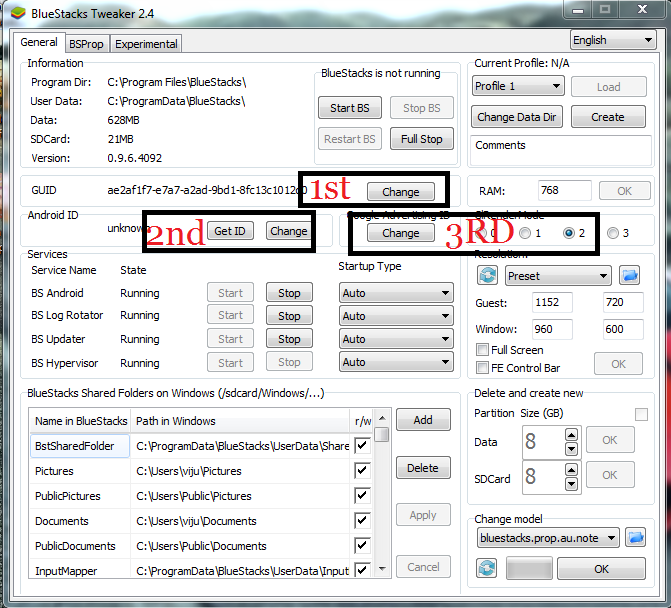Viewport: 671px width, 608px height.
Task: Open the English language dropdown
Action: [613, 40]
